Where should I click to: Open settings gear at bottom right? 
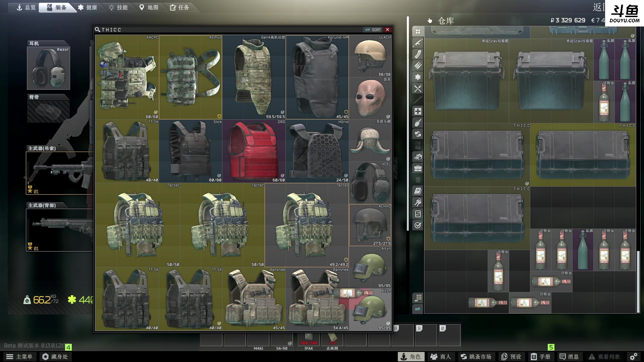pyautogui.click(x=633, y=357)
